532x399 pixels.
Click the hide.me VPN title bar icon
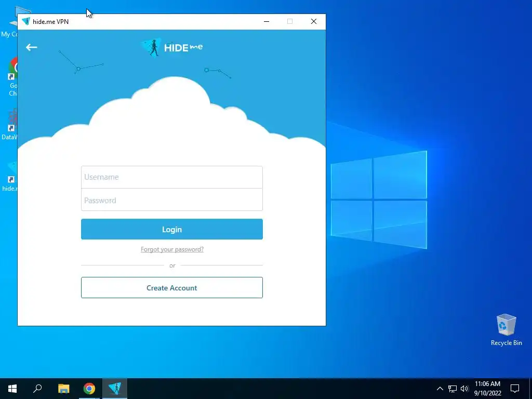click(x=26, y=21)
